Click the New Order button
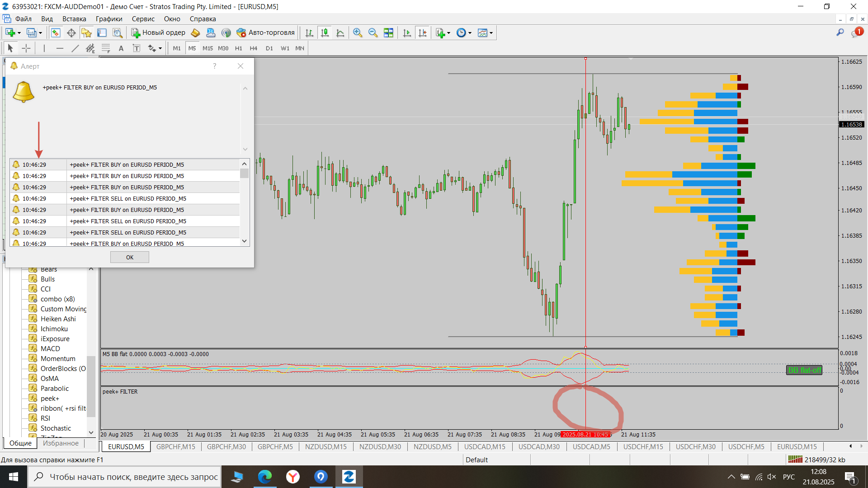 pyautogui.click(x=158, y=33)
